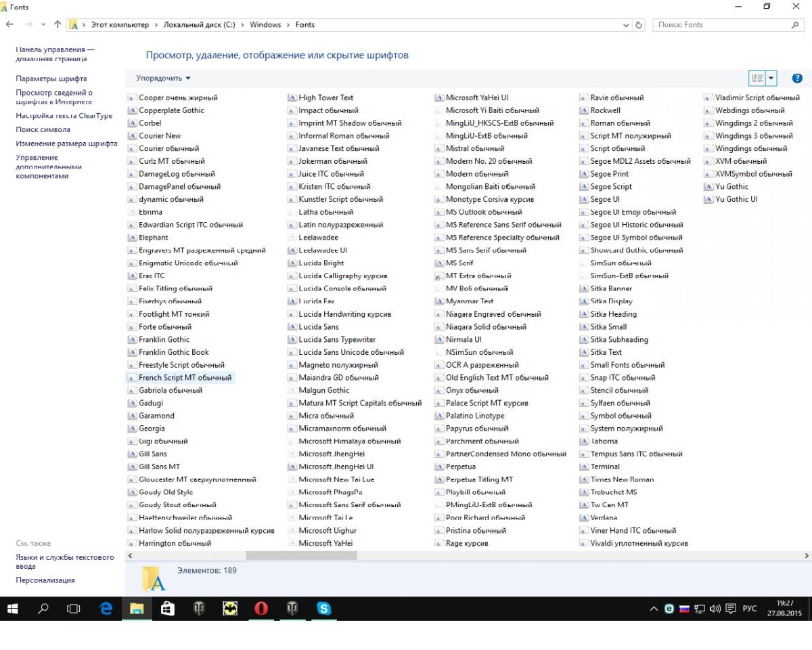Click the horizontal scrollbar thumb
This screenshot has height=650, width=812.
pyautogui.click(x=301, y=555)
